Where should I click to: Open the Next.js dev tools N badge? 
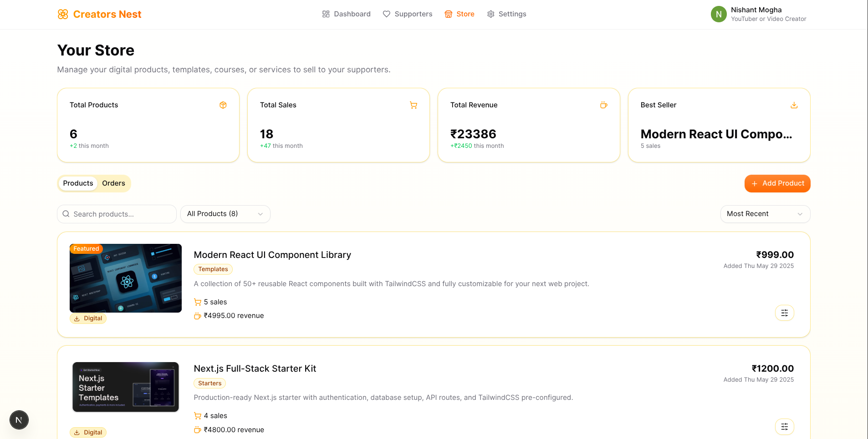pos(19,420)
